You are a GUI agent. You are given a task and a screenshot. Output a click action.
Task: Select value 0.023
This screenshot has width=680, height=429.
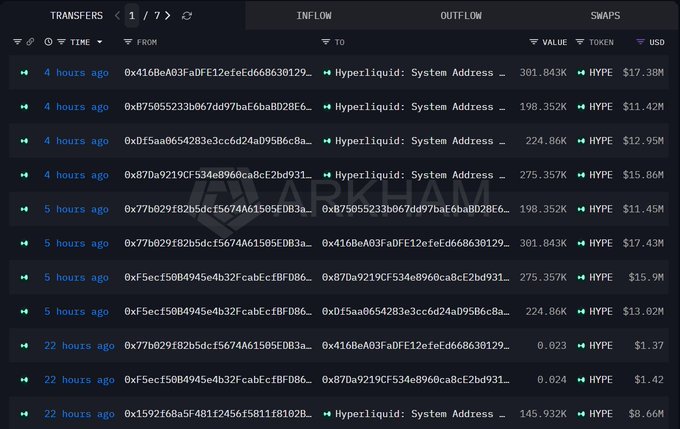552,346
